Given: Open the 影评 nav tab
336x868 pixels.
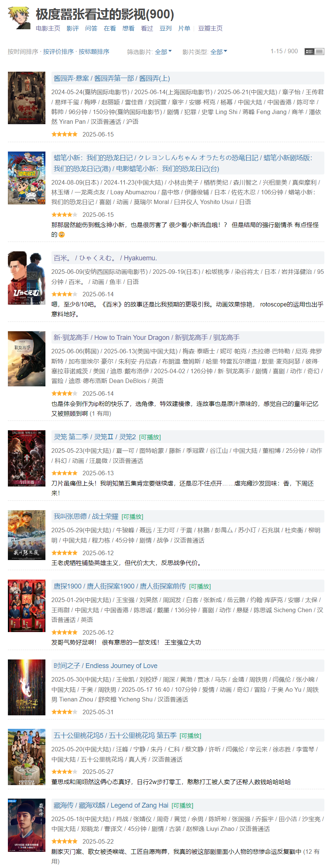Looking at the screenshot, I should tap(72, 29).
